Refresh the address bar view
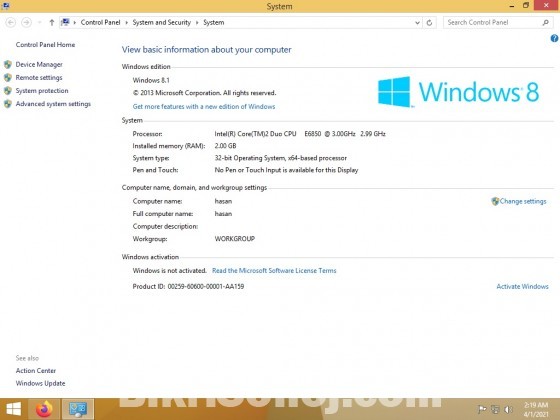560x420 pixels. [x=429, y=22]
